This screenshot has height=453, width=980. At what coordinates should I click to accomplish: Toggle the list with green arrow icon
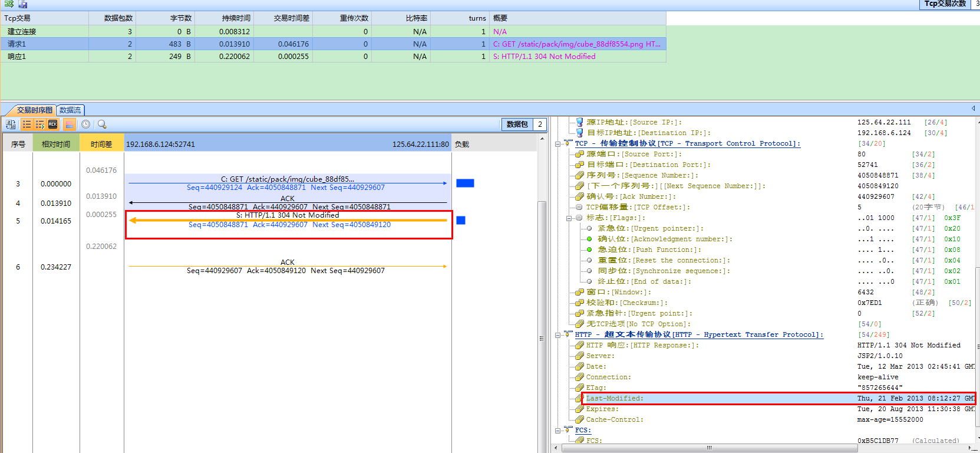coord(39,124)
